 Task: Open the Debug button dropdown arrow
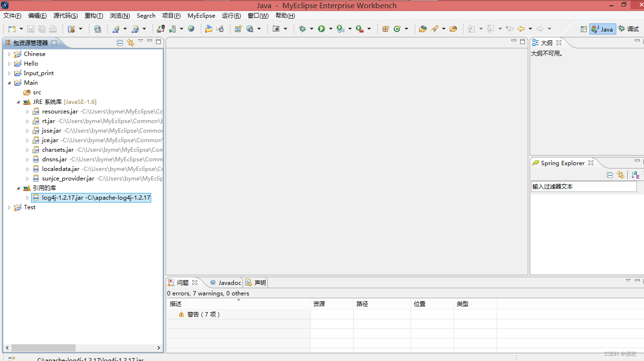click(311, 29)
